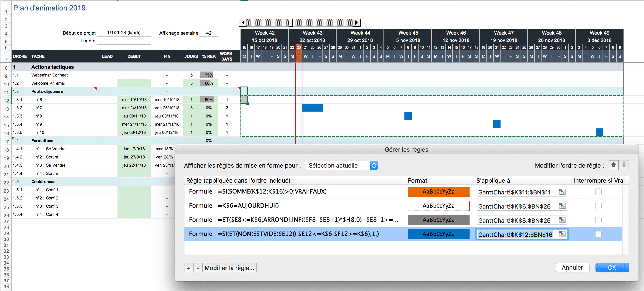Click range selector icon for $K$11:$BN$11

click(562, 192)
